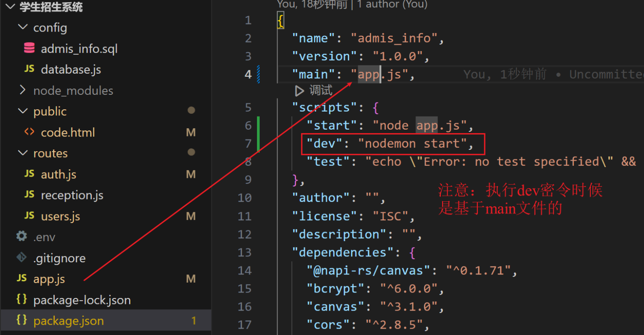Click the git icon beside .gitignore
644x335 pixels.
point(22,258)
